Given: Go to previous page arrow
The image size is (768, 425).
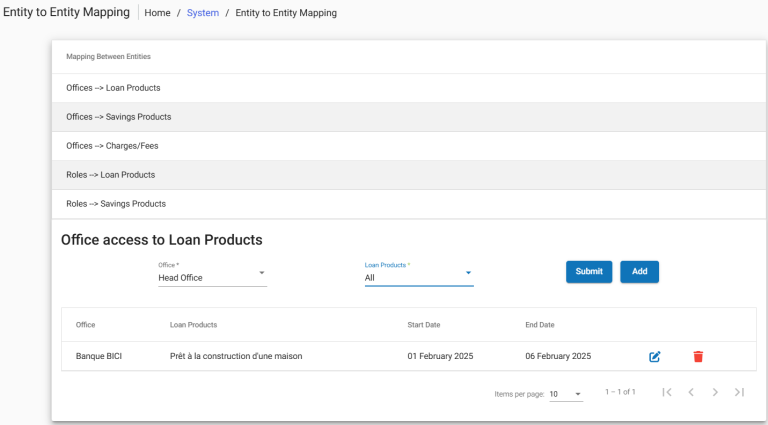Looking at the screenshot, I should tap(691, 392).
